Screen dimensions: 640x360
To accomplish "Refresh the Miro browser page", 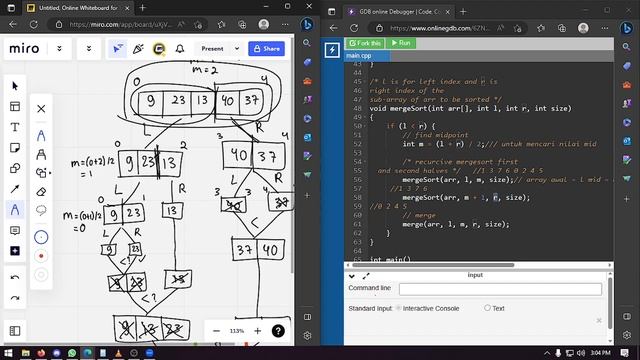I will pos(33,24).
